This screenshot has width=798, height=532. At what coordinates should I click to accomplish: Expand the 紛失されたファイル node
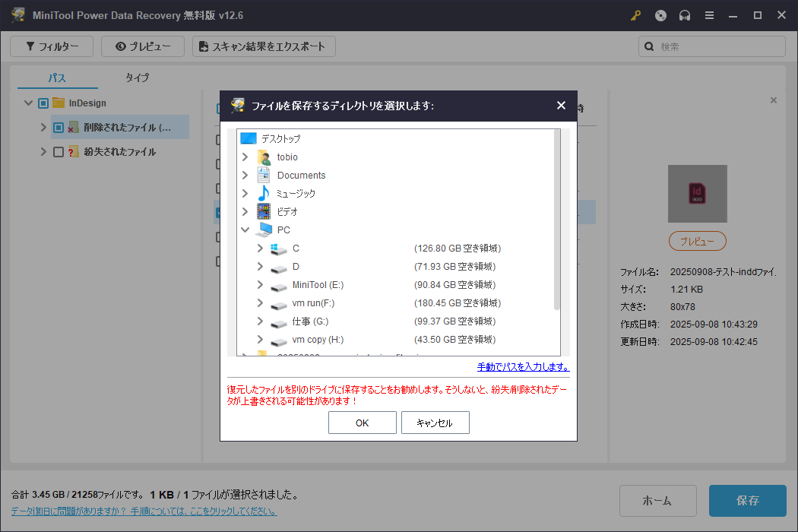43,152
